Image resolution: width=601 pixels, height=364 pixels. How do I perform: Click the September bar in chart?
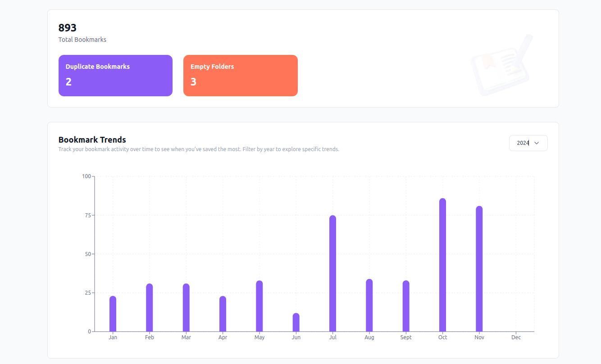[406, 306]
